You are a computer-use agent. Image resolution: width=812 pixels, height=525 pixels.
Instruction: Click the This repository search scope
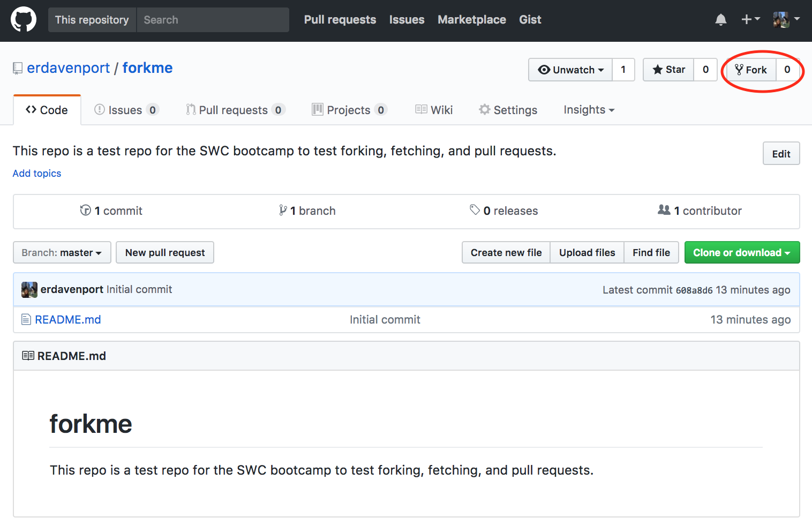pyautogui.click(x=92, y=20)
